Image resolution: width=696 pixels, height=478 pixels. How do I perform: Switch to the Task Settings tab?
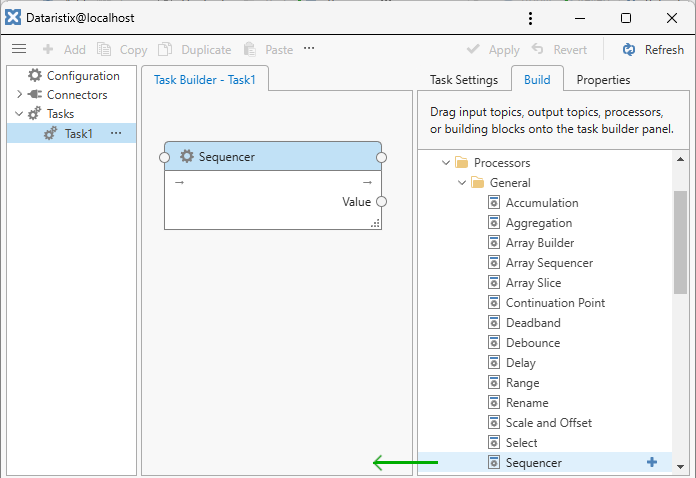463,80
